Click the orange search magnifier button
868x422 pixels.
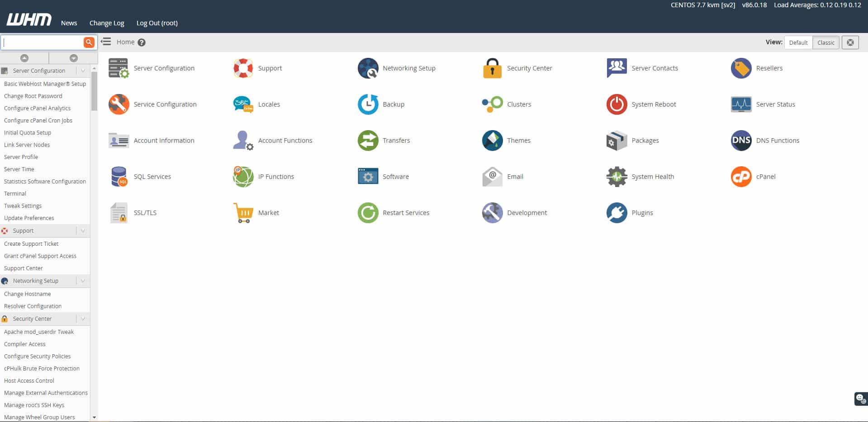pos(89,42)
